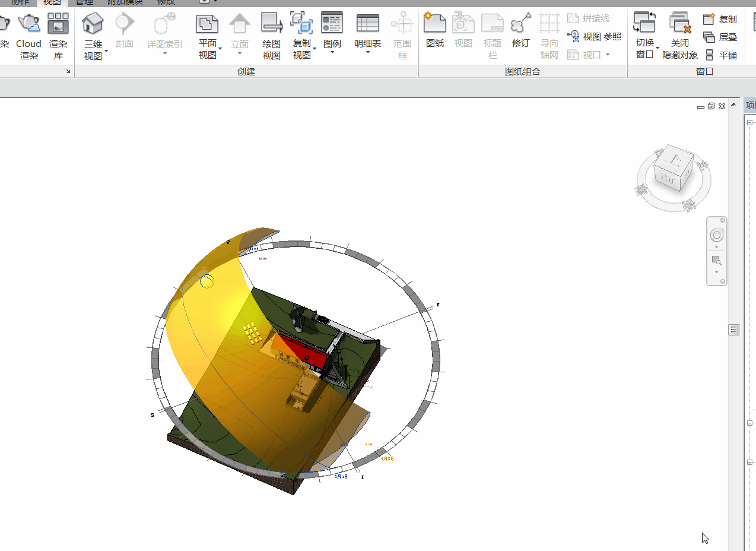Click the 层叠 cascade windows button
Viewport: 756px width, 551px height.
click(x=720, y=37)
